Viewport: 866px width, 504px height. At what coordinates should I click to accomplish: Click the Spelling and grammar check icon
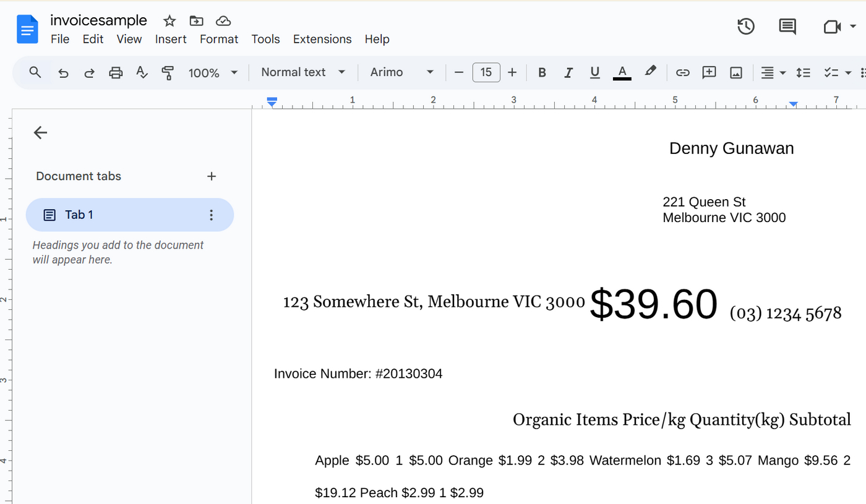point(142,72)
